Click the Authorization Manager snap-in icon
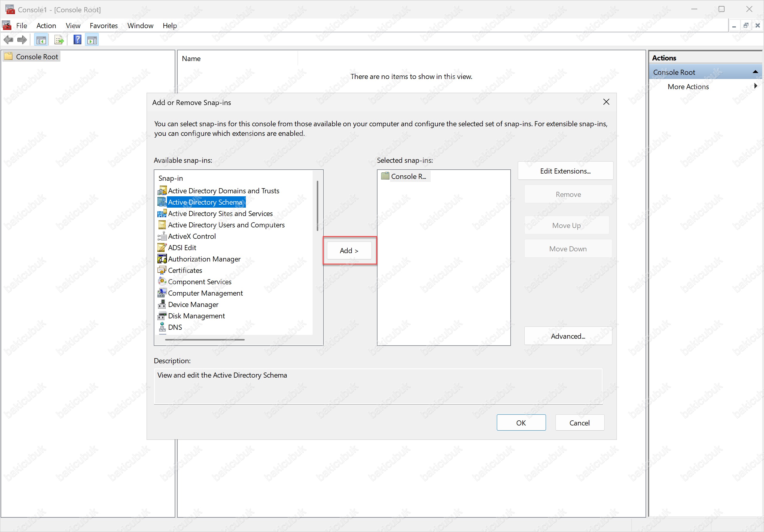764x532 pixels. point(162,259)
